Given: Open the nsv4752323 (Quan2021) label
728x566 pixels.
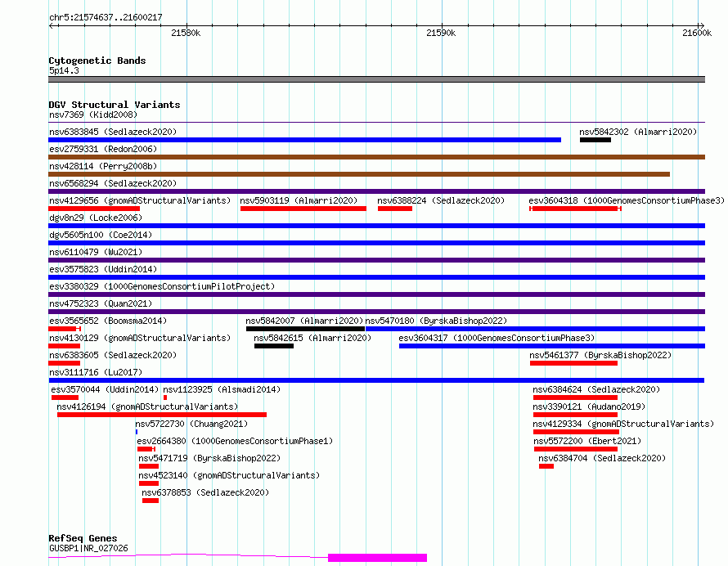Looking at the screenshot, I should pos(101,303).
